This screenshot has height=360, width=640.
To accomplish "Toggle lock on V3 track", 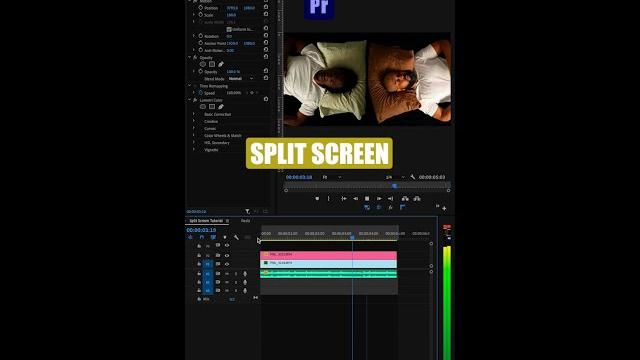I will click(199, 246).
